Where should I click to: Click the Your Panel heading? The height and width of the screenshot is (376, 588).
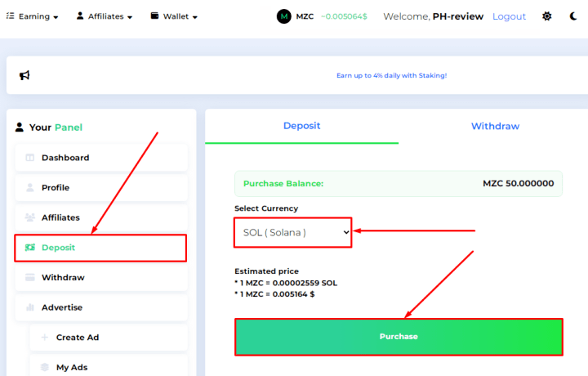[56, 128]
